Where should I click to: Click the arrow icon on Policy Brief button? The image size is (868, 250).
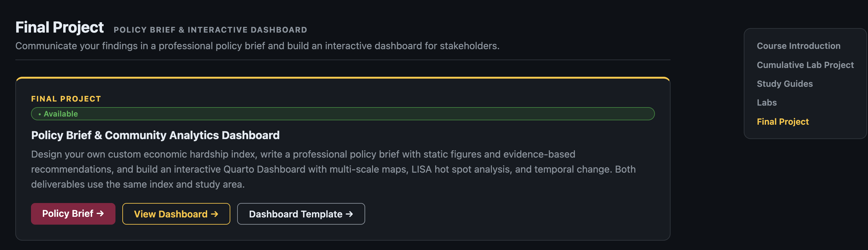click(101, 214)
